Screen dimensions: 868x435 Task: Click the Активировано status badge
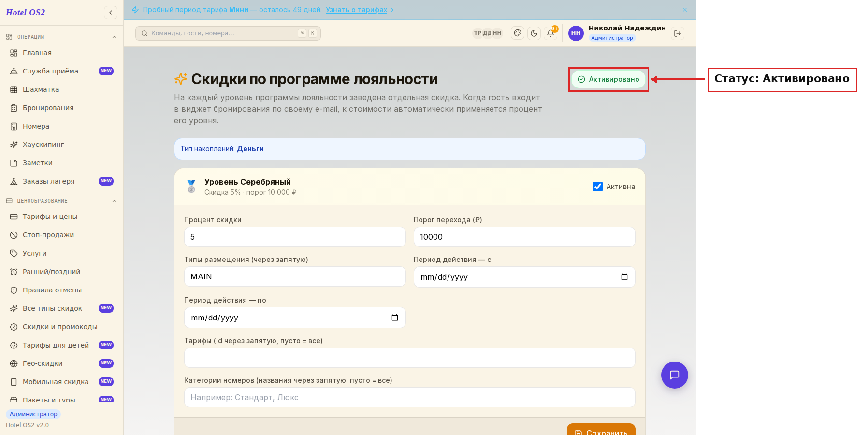[x=608, y=79]
